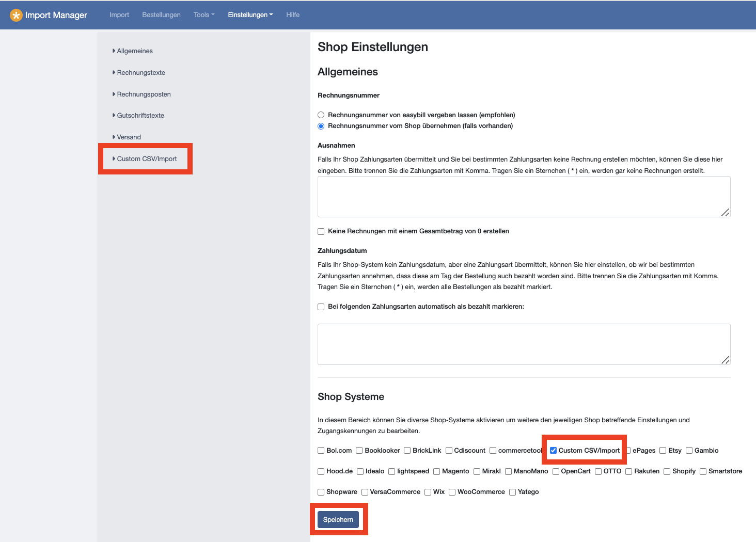Enable the Magento shop system
This screenshot has width=756, height=542.
(436, 471)
